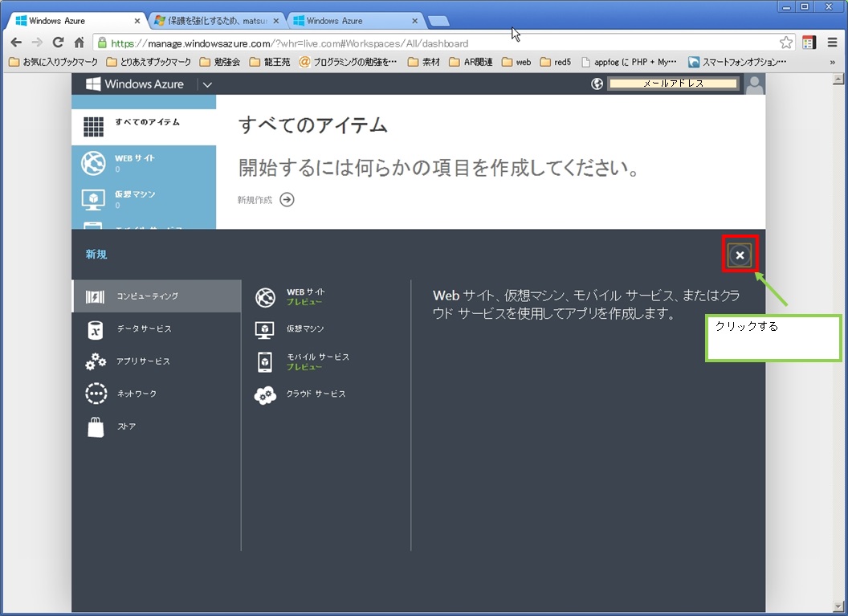Image resolution: width=848 pixels, height=616 pixels.
Task: Click the すべてのアイテム grid icon
Action: click(94, 127)
